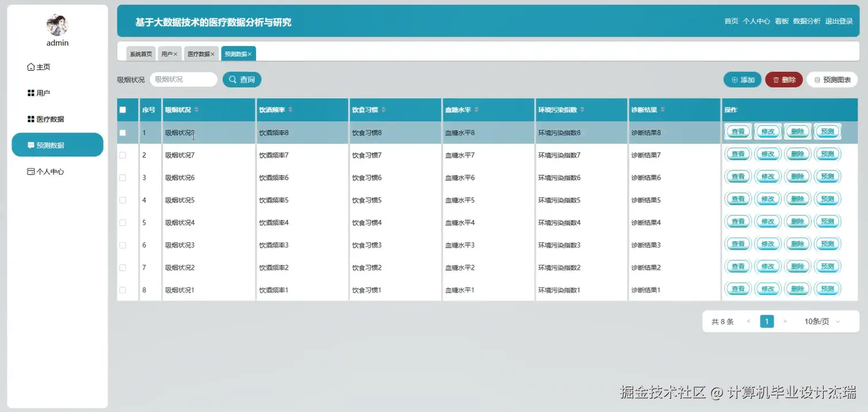Click 删除 for the 吸烟状况1 row

tap(798, 289)
